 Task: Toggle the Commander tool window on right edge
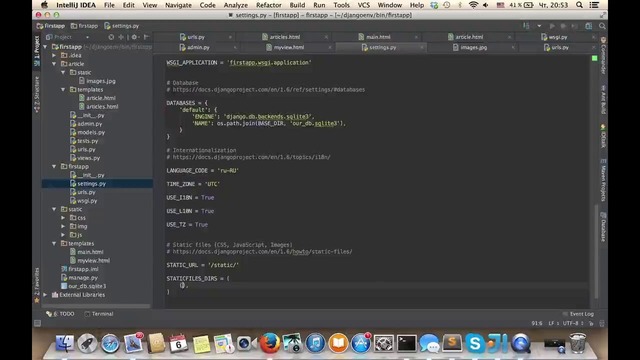[603, 56]
